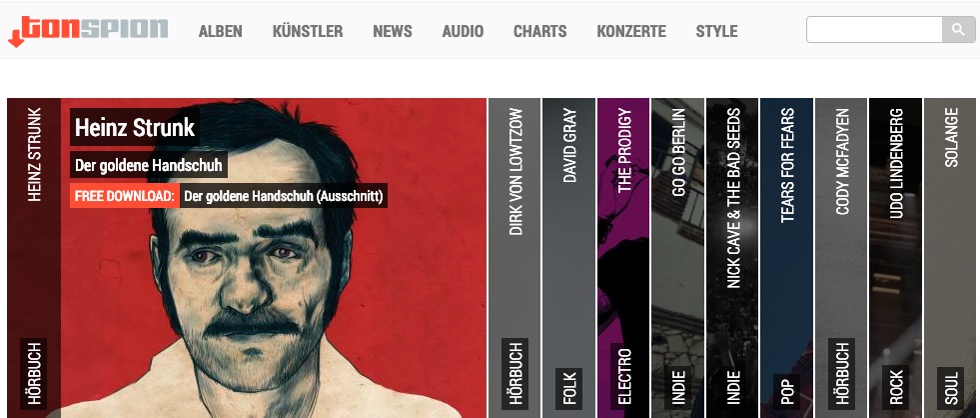Expand The Prodigy electro panel
980x418 pixels.
click(623, 258)
